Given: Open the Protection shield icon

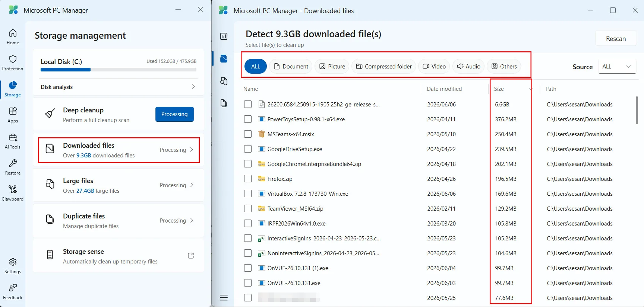Looking at the screenshot, I should (13, 59).
